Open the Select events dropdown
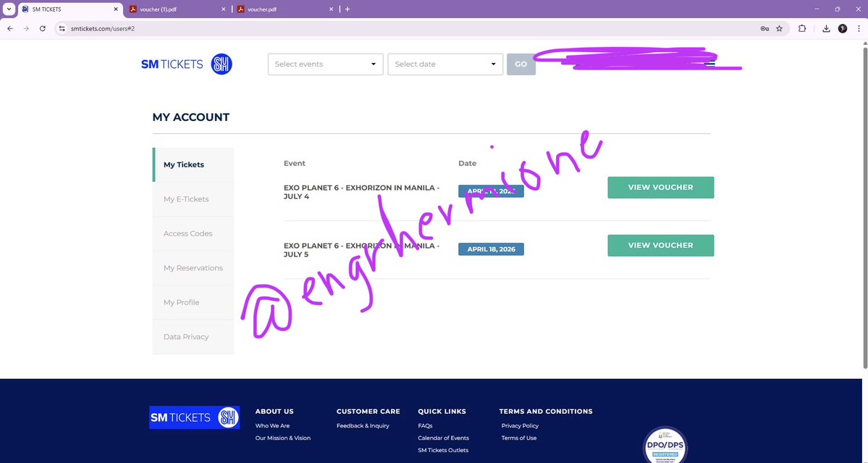868x463 pixels. (326, 64)
